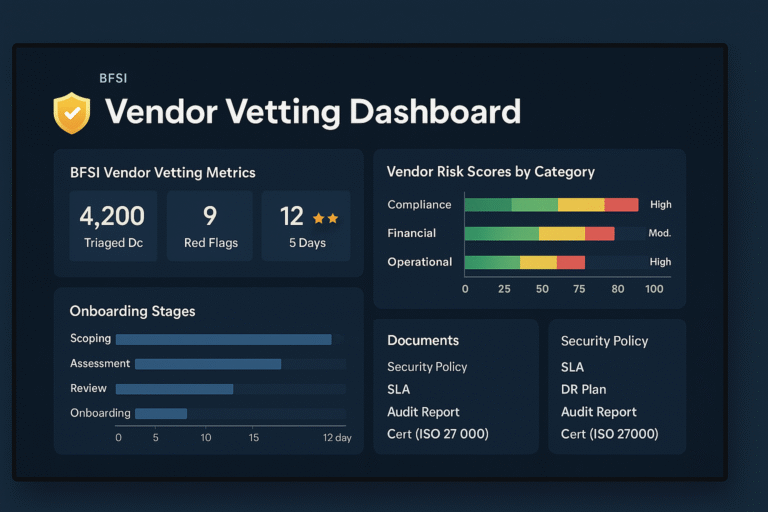The image size is (768, 512).
Task: Select the 12 5 Days metric card
Action: [305, 226]
